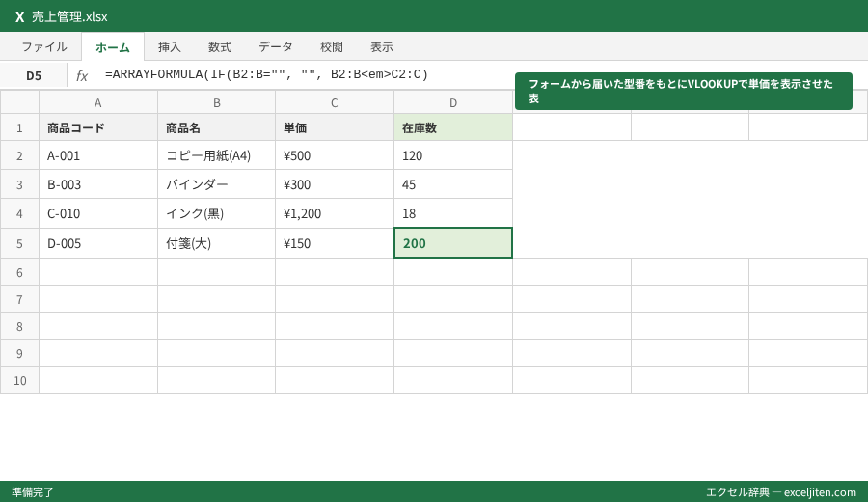Click the green VLOOKUP caption banner
Screen dimensions: 868x502
coord(683,91)
